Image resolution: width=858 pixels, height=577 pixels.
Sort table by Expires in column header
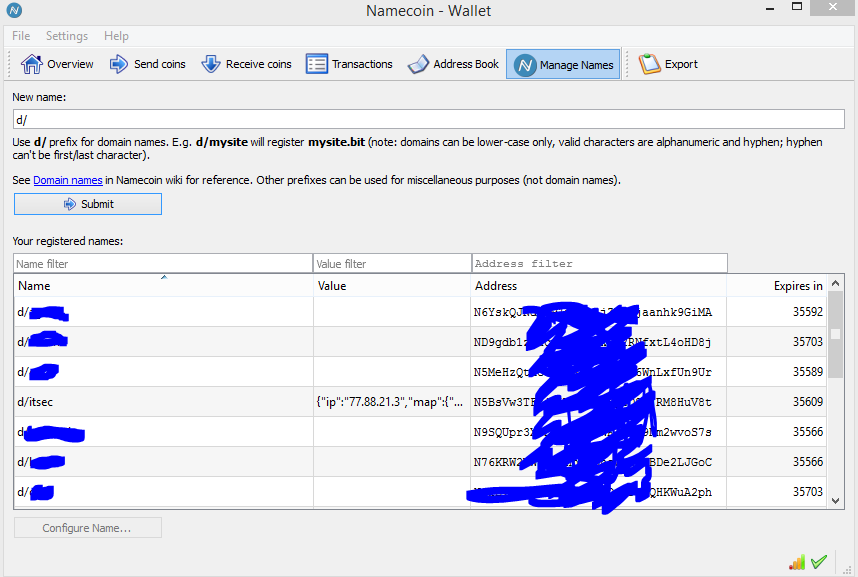[x=776, y=286]
